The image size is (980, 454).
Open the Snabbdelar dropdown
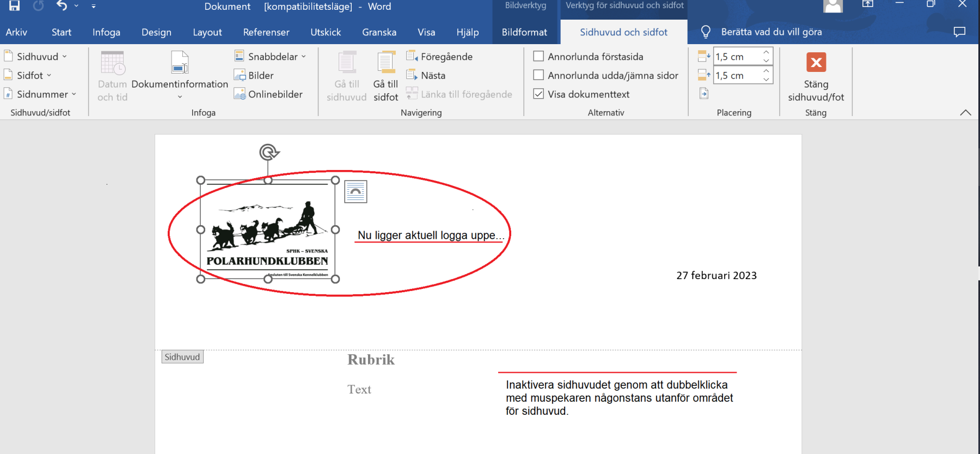pos(271,57)
